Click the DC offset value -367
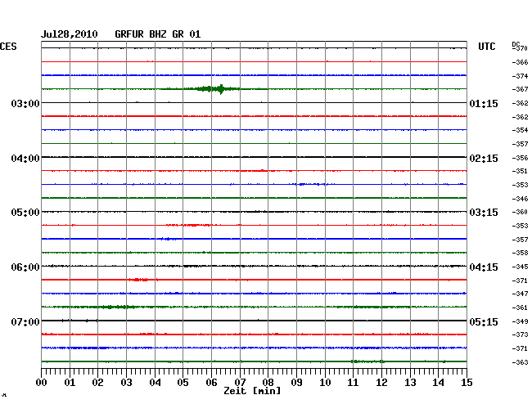The image size is (532, 404). 520,89
